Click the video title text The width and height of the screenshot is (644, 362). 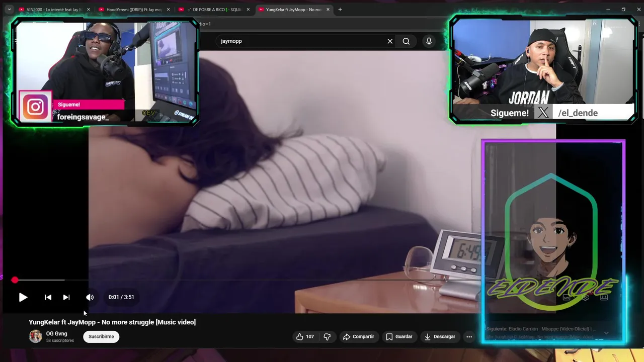(112, 322)
